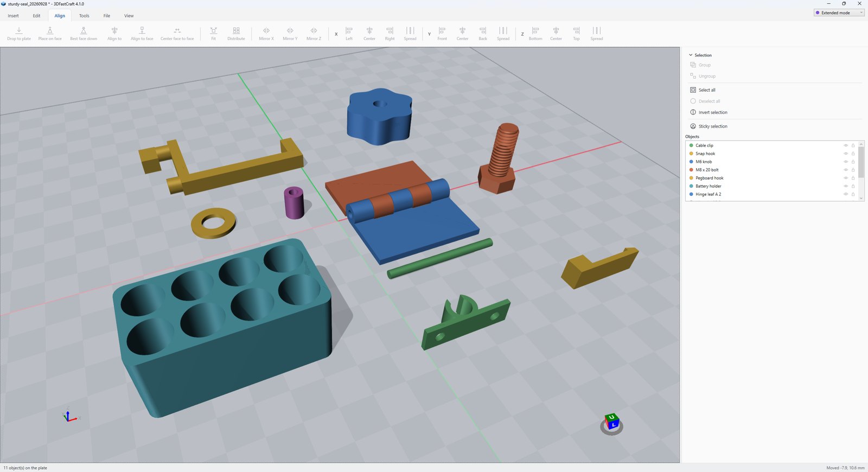
Task: Lock the M8 x 20 bolt object
Action: [853, 170]
